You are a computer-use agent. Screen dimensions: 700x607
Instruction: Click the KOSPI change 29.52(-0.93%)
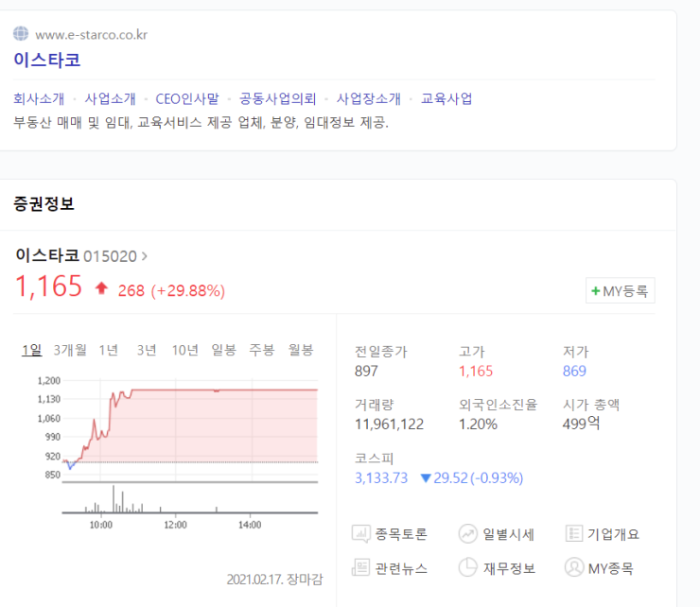tap(478, 478)
